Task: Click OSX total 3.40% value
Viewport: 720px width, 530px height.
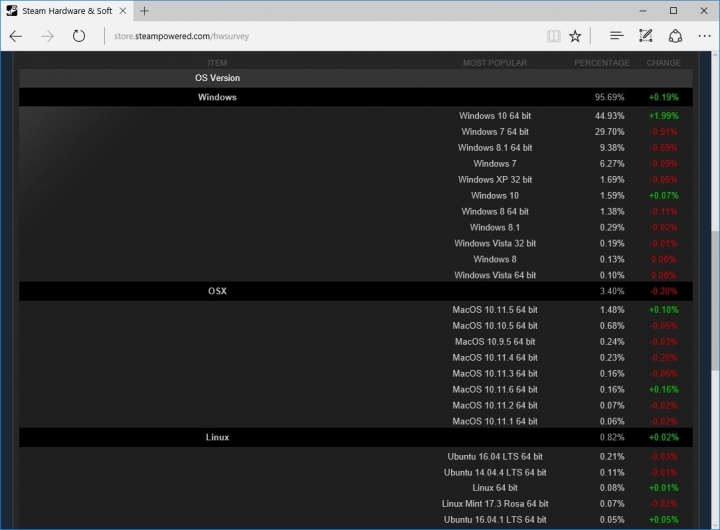Action: 612,291
